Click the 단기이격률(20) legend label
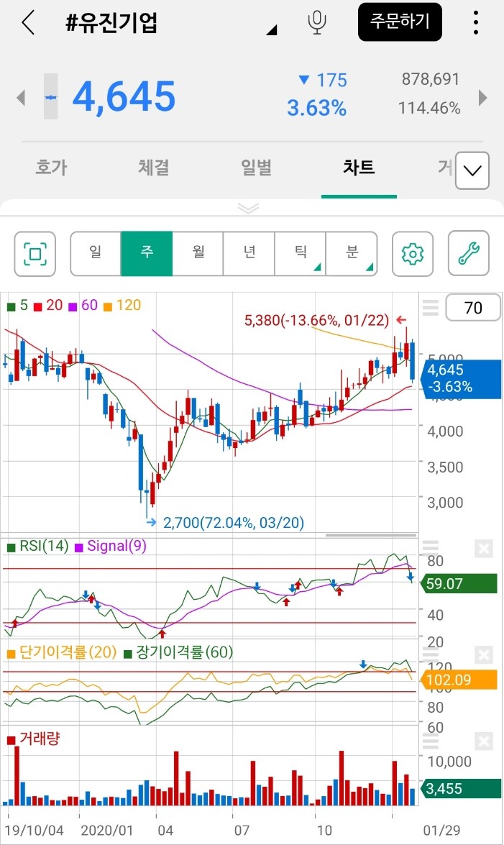Image resolution: width=504 pixels, height=845 pixels. coord(62,652)
